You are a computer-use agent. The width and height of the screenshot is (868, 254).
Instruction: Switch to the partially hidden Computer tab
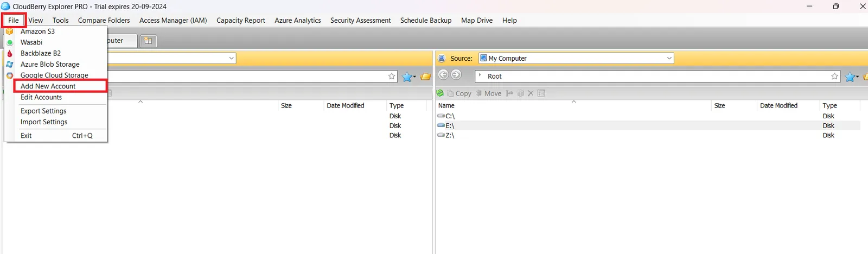(x=122, y=41)
